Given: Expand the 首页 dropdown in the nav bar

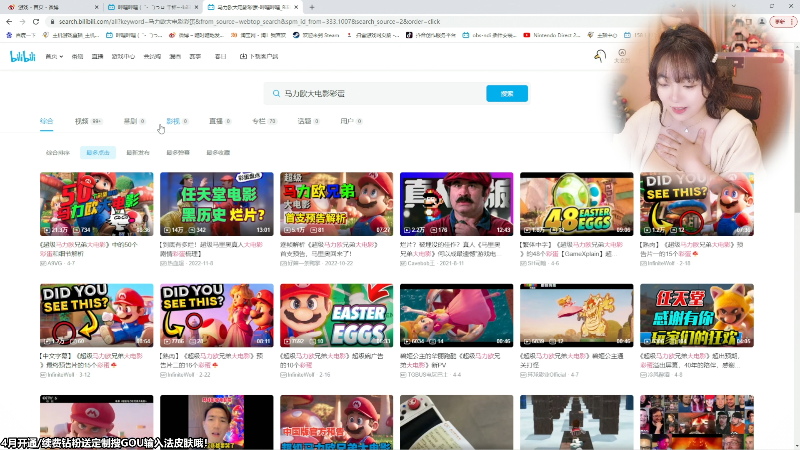Looking at the screenshot, I should click(x=54, y=56).
